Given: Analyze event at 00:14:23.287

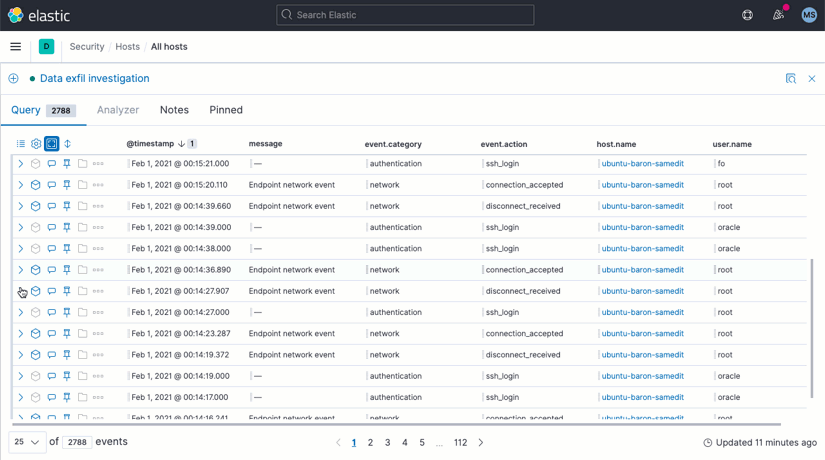Looking at the screenshot, I should coord(35,333).
